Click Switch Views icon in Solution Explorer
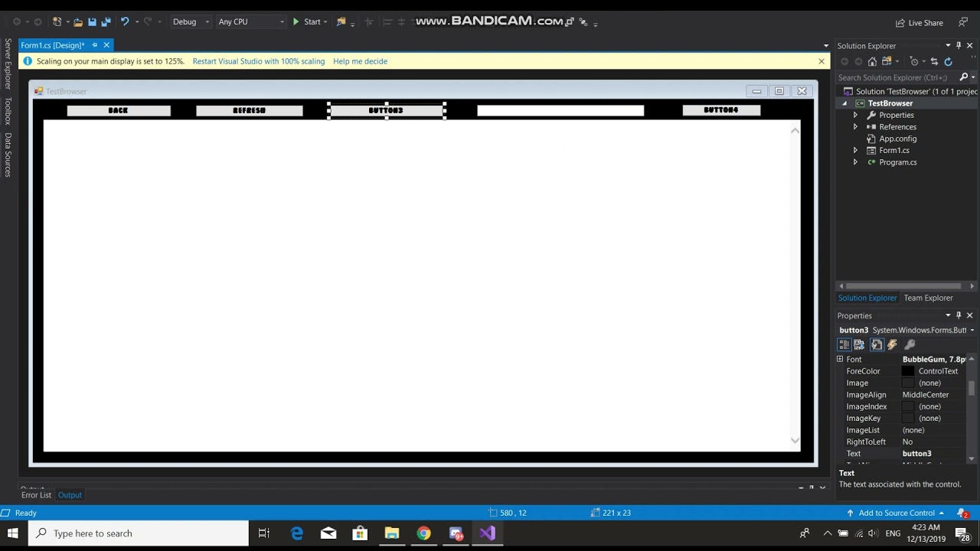The image size is (980, 551). tap(887, 61)
